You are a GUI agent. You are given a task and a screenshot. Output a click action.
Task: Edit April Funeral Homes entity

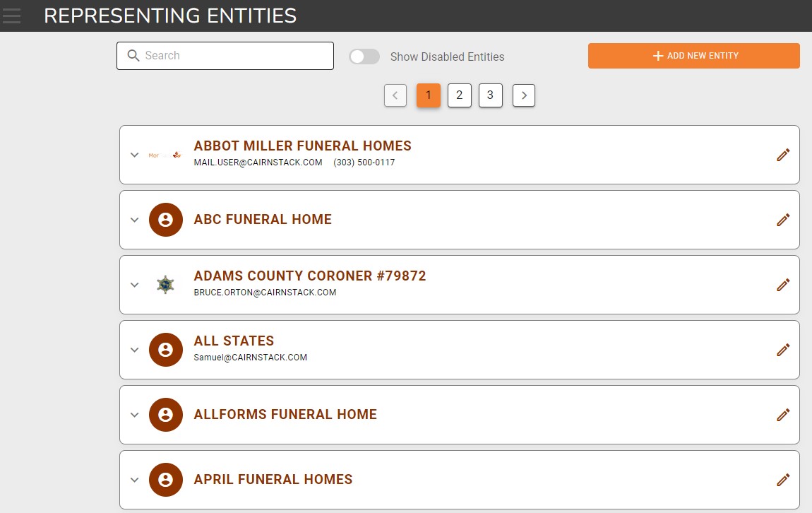(x=782, y=480)
